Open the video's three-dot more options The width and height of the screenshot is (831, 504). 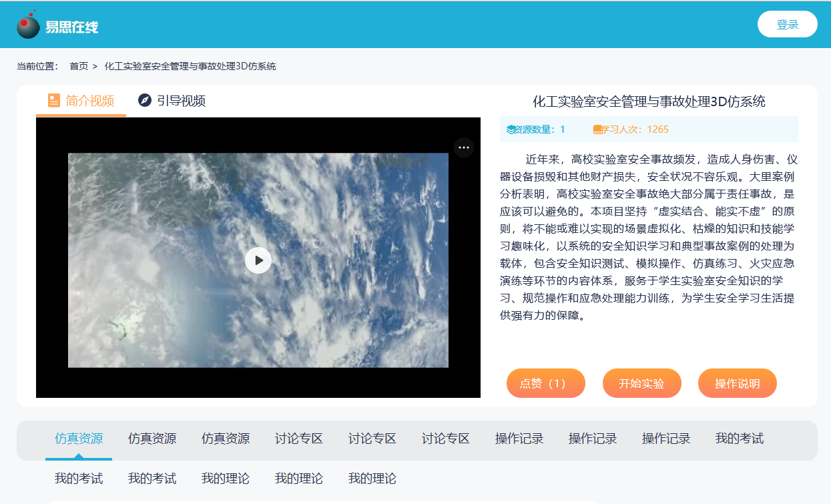(464, 148)
